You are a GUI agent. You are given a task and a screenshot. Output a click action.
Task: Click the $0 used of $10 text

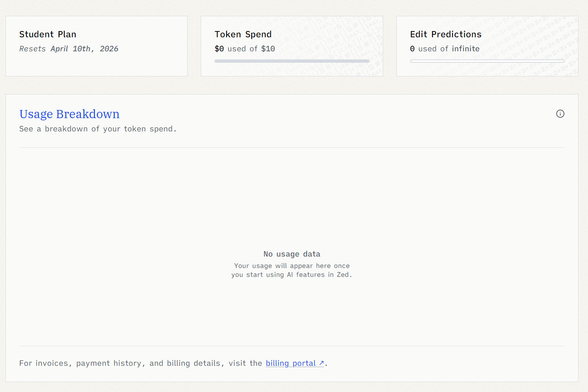pyautogui.click(x=245, y=49)
